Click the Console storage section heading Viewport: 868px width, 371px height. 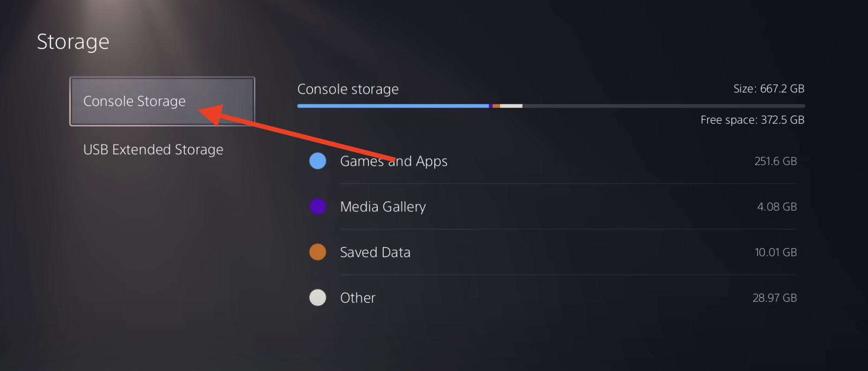point(348,89)
